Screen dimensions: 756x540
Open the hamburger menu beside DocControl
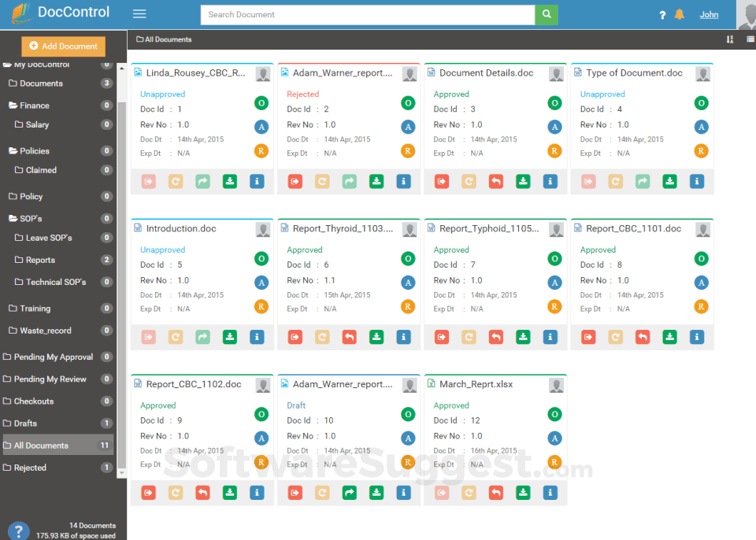coord(139,13)
